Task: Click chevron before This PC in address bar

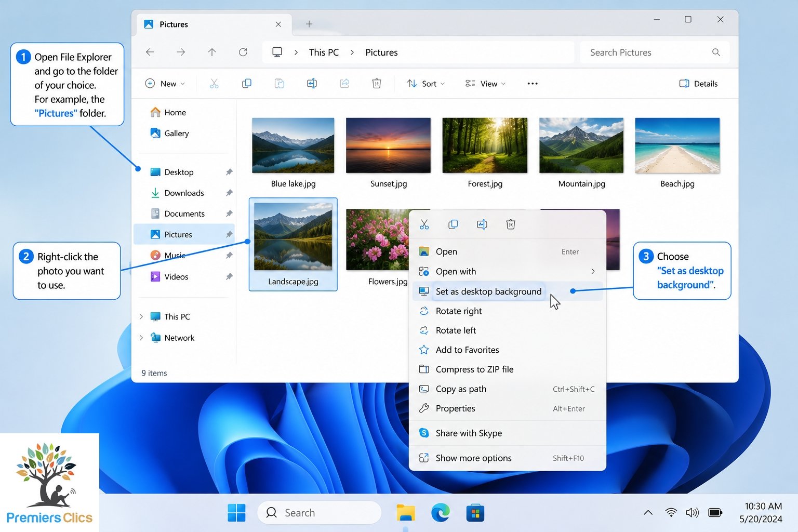Action: (296, 52)
